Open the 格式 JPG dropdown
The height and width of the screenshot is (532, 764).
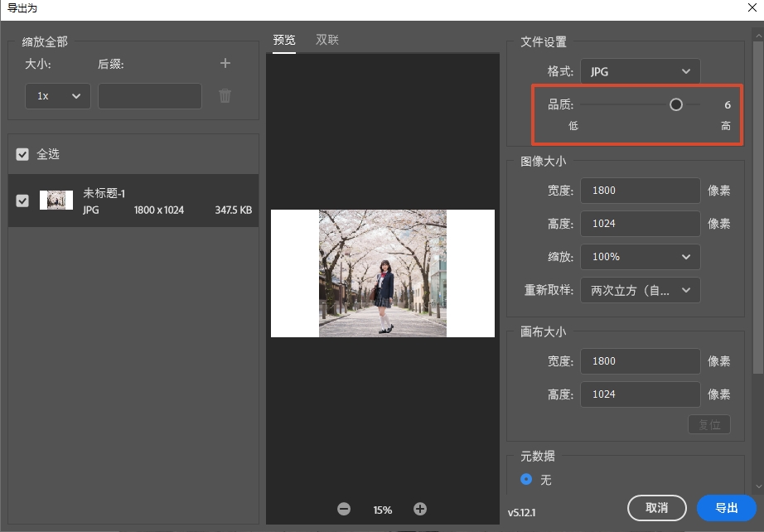[x=640, y=72]
